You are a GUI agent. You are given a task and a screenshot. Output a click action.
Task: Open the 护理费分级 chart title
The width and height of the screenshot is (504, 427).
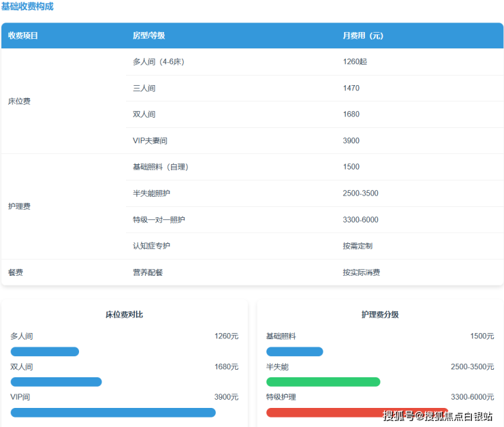tap(379, 315)
